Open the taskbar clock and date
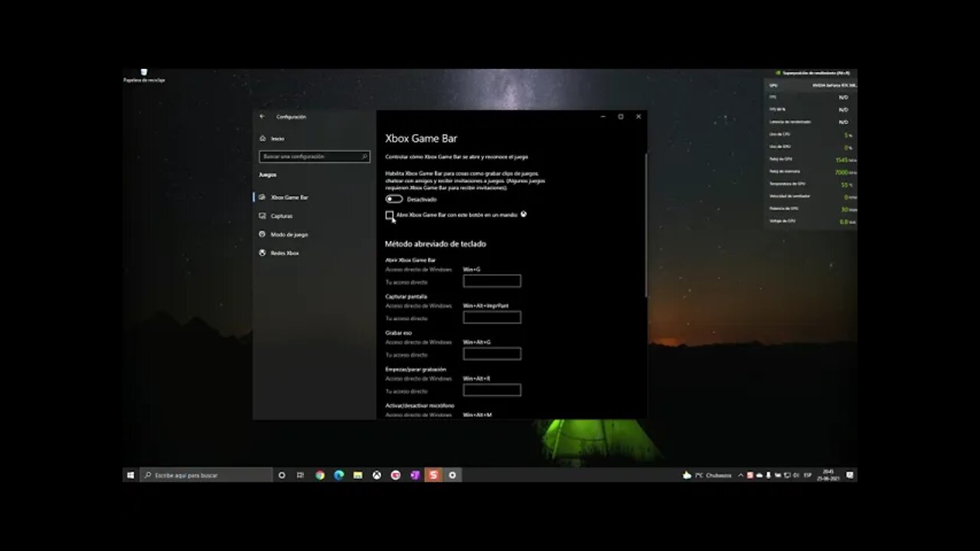980x551 pixels. pos(828,475)
